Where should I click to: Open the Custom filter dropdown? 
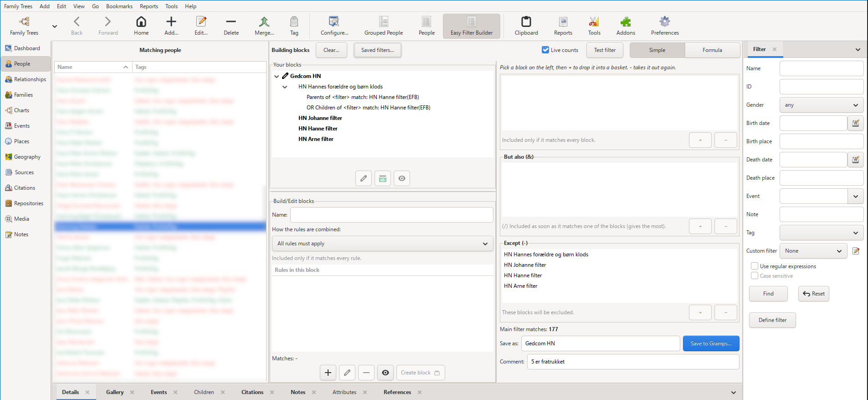pos(813,251)
